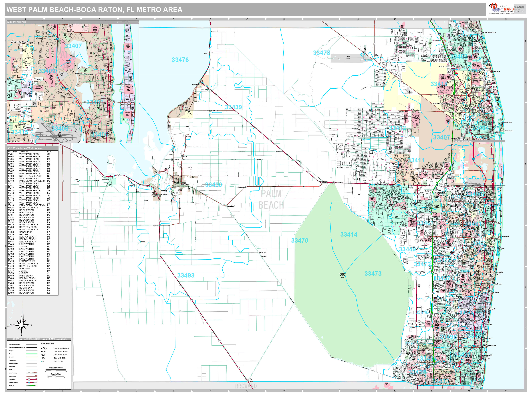Image resolution: width=532 pixels, height=399 pixels.
Task: Click the US Highways route marker icon
Action: (29, 379)
